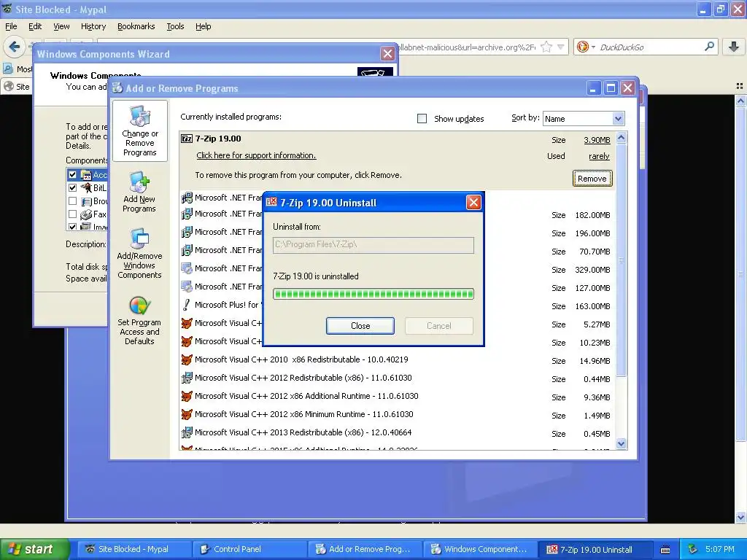Click the 'rarely' used frequency link
747x560 pixels.
pyautogui.click(x=599, y=156)
